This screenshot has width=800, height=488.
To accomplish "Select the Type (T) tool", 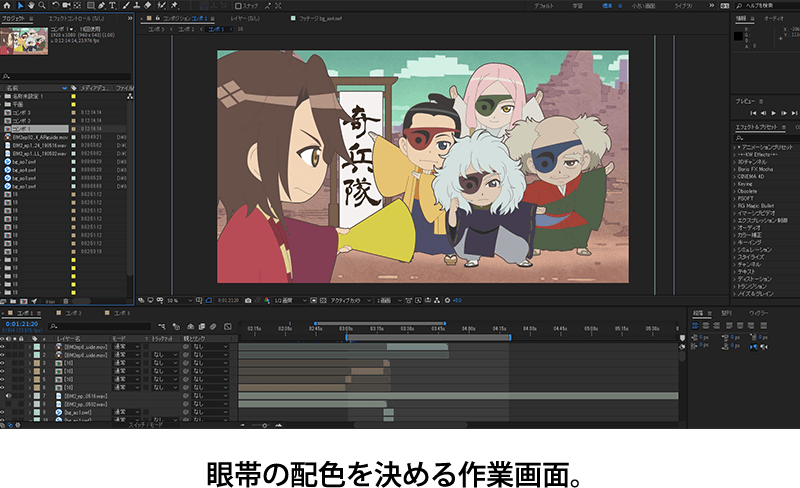I will coord(112,5).
